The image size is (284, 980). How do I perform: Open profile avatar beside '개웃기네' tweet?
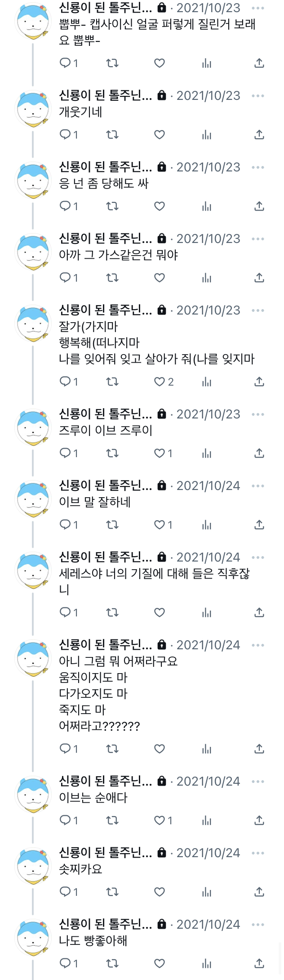tap(33, 109)
